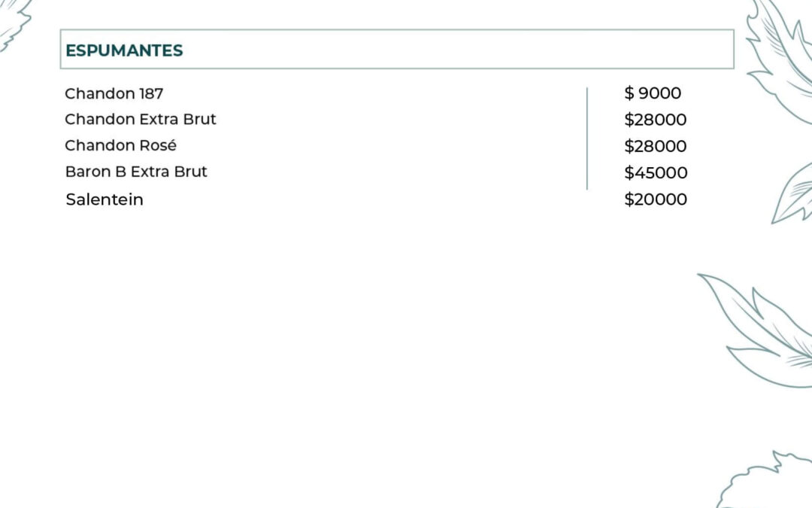Viewport: 812px width, 508px height.
Task: Click the large leaf illustration right of the heading box
Action: pos(778,56)
